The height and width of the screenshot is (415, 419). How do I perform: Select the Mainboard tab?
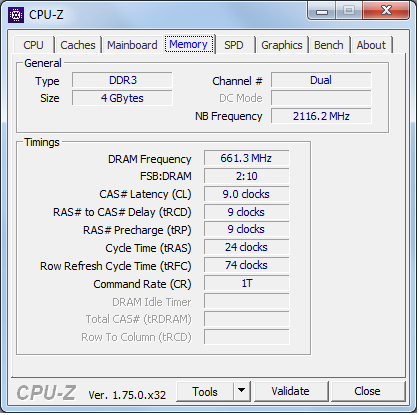coord(132,45)
